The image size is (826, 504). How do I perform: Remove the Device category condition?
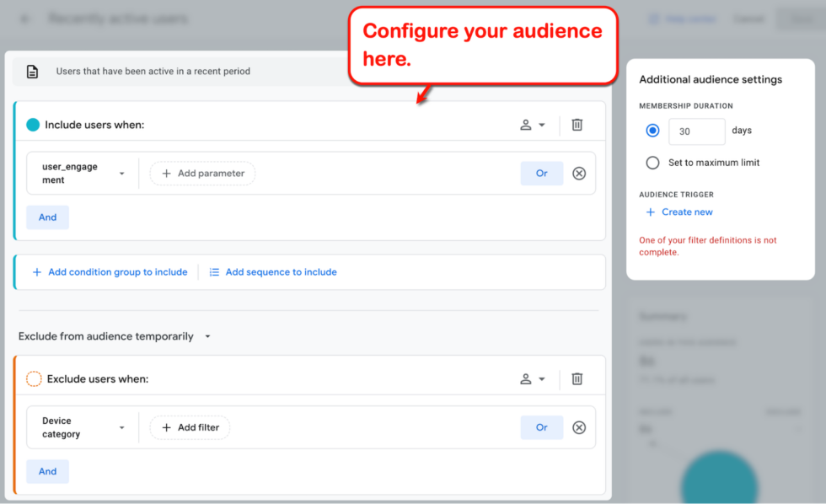579,427
